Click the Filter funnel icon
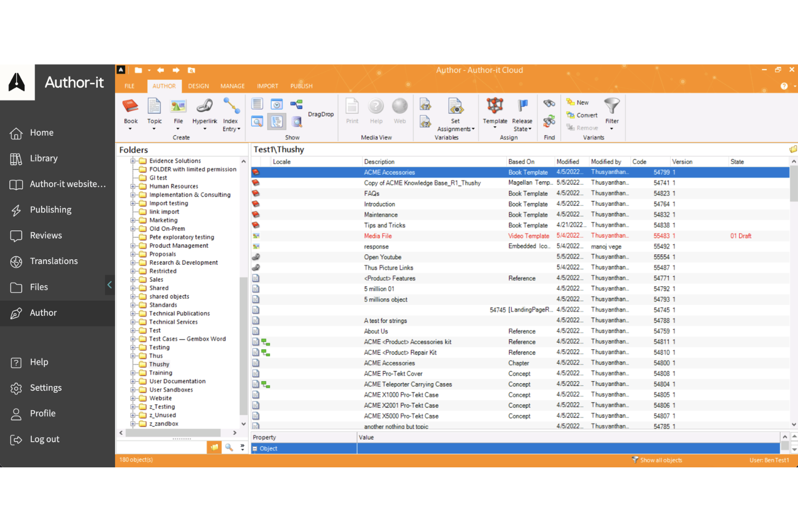The image size is (798, 532). [611, 106]
